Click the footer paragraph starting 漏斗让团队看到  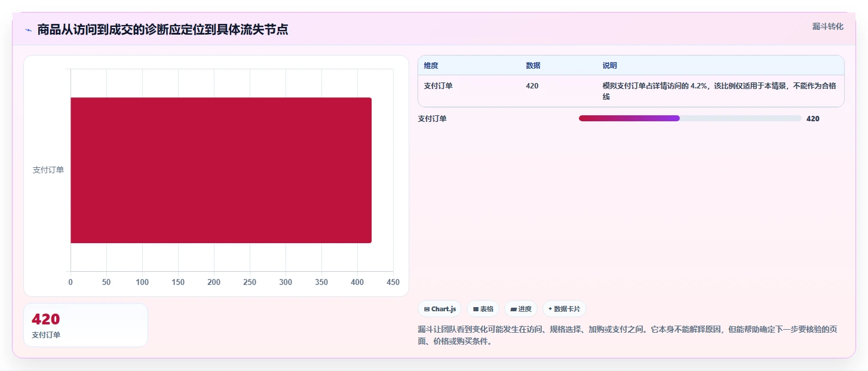(628, 335)
